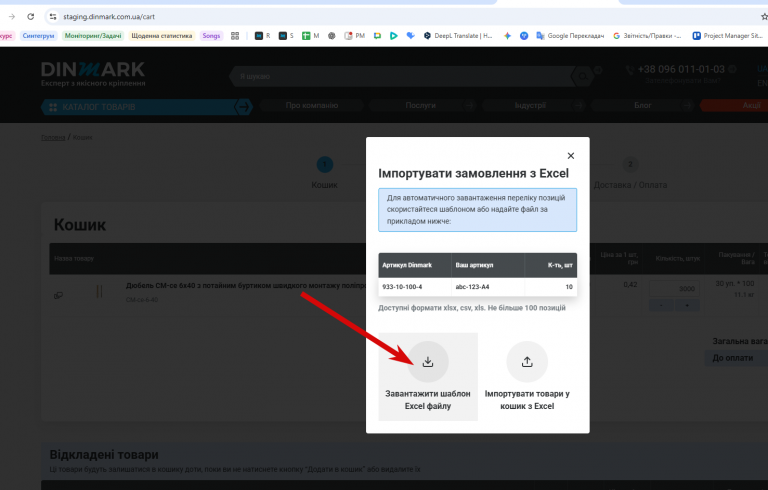
Task: Click 'Імпортувати товари у кошик з Excel' label
Action: click(x=527, y=400)
